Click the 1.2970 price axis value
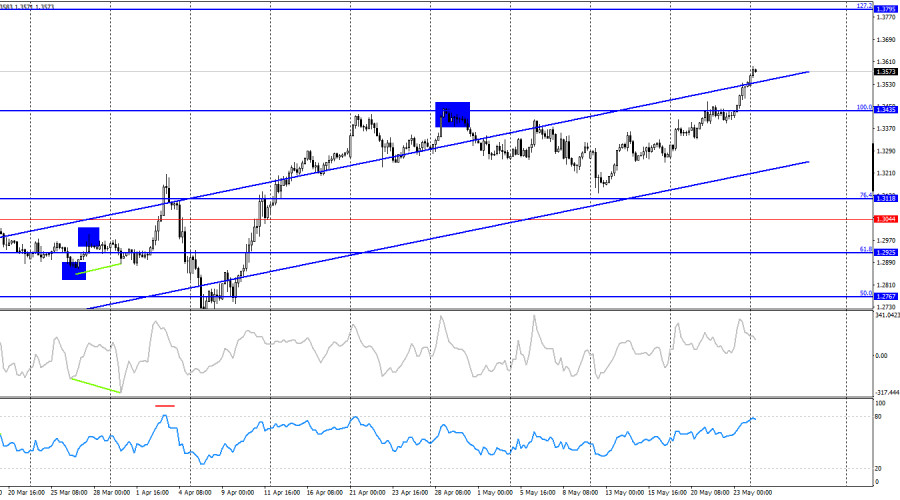This screenshot has width=900, height=500. (886, 241)
